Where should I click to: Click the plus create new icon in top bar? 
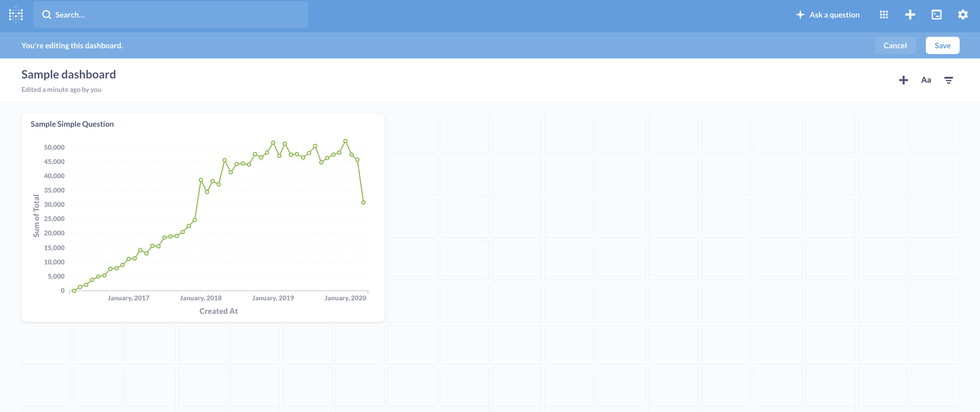coord(910,15)
